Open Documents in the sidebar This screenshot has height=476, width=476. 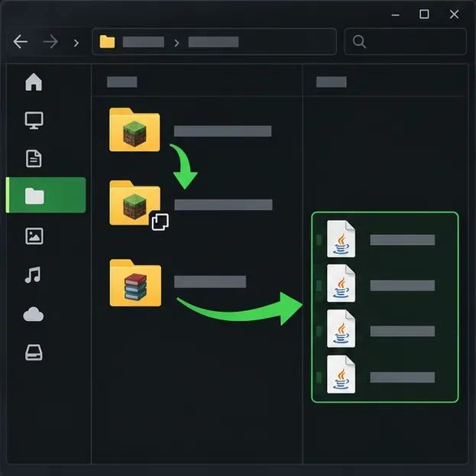click(34, 158)
